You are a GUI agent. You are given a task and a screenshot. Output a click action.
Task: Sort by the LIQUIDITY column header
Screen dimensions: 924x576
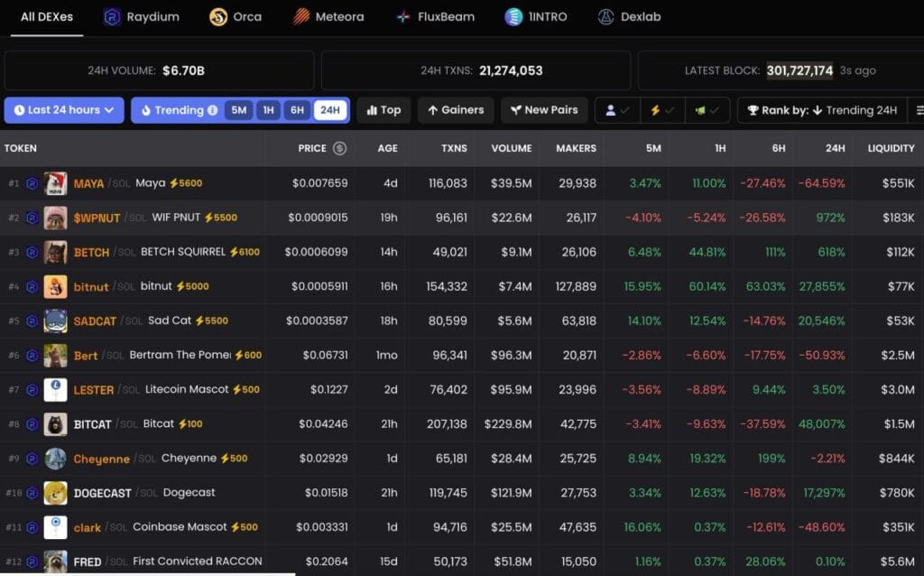[891, 149]
